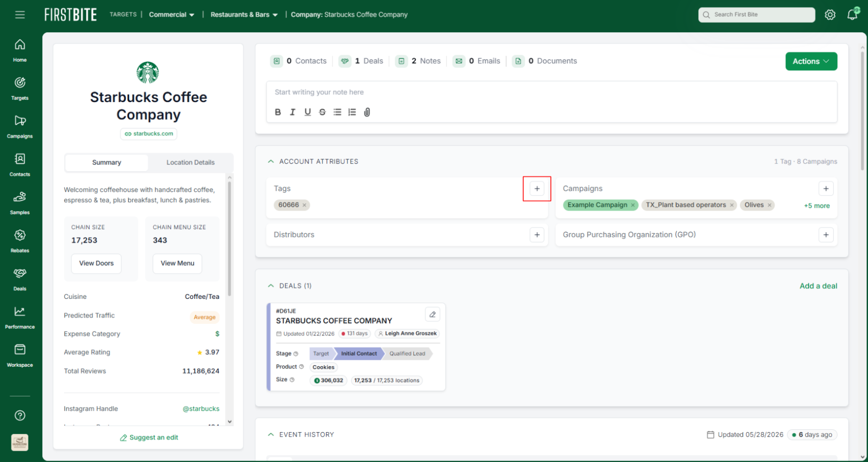Screen dimensions: 868x462
Task: Focus the Search First Bite field
Action: (x=756, y=15)
